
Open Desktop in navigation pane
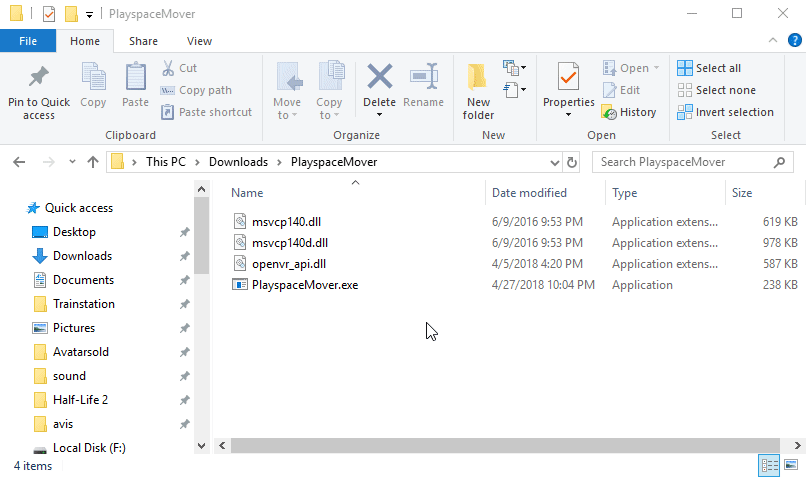pyautogui.click(x=74, y=232)
